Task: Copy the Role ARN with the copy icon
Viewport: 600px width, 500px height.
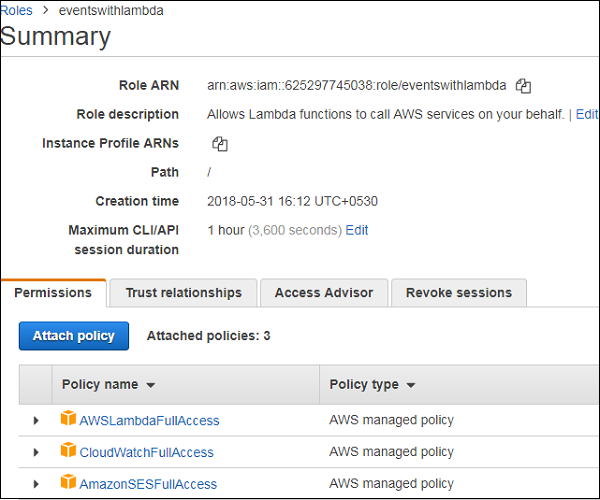Action: (523, 86)
